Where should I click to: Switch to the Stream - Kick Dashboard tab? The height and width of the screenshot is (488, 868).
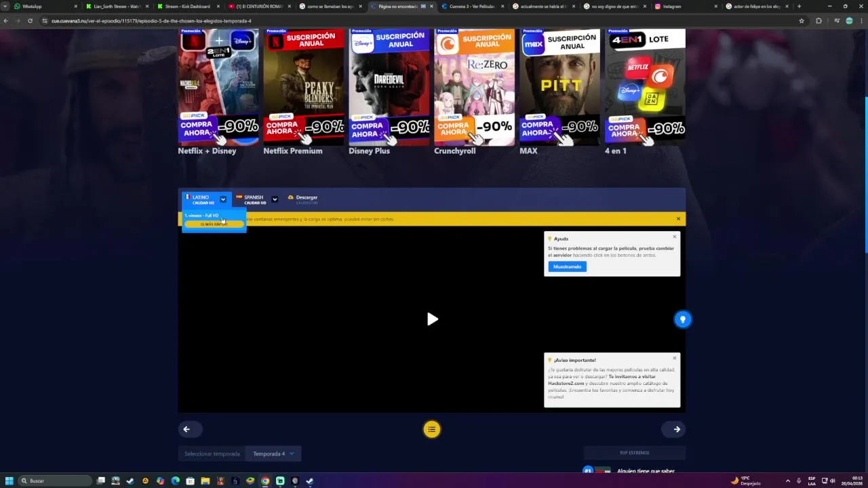click(x=186, y=6)
